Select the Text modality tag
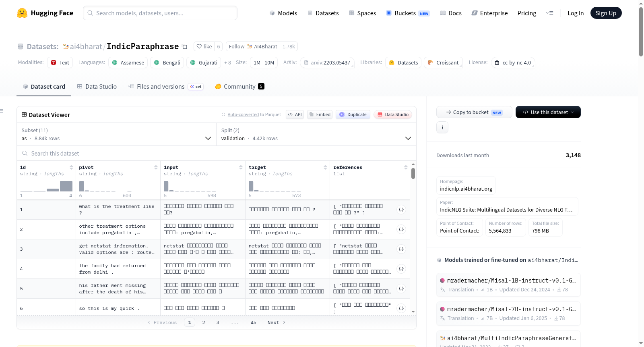This screenshot has height=347, width=644. tap(60, 62)
